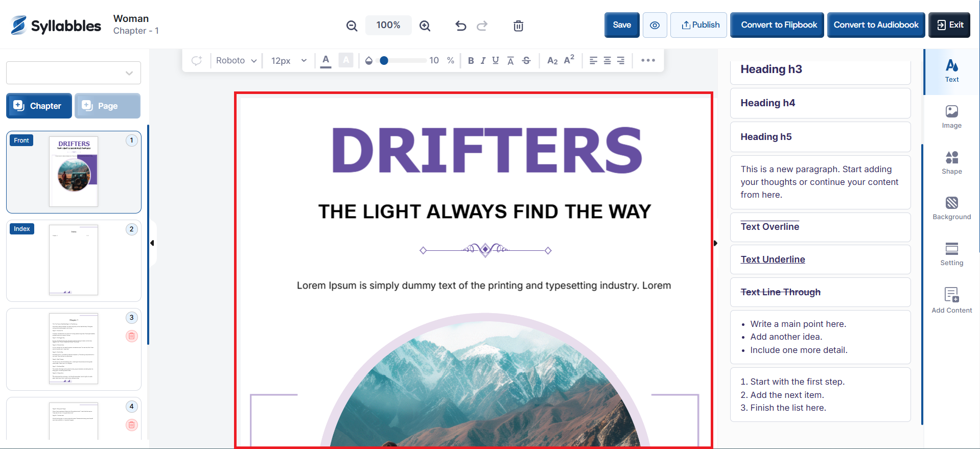Click Convert to Audiobook button
Viewport: 980px width, 449px height.
[876, 25]
